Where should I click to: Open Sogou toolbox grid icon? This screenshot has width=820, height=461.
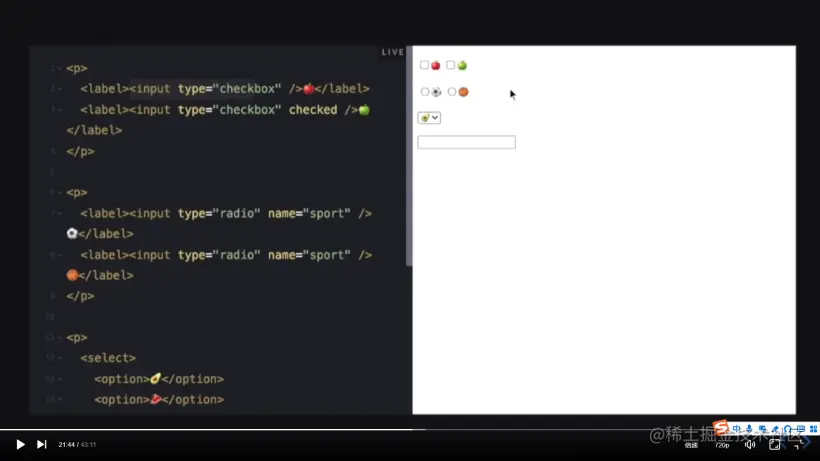[x=813, y=429]
